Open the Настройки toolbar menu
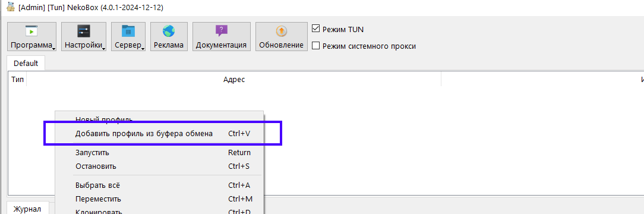The image size is (644, 214). coord(84,36)
